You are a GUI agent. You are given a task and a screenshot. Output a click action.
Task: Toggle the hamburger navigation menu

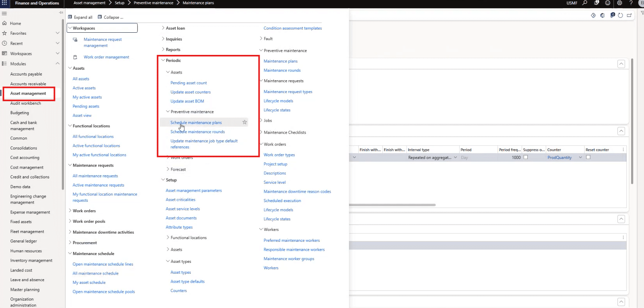click(4, 13)
